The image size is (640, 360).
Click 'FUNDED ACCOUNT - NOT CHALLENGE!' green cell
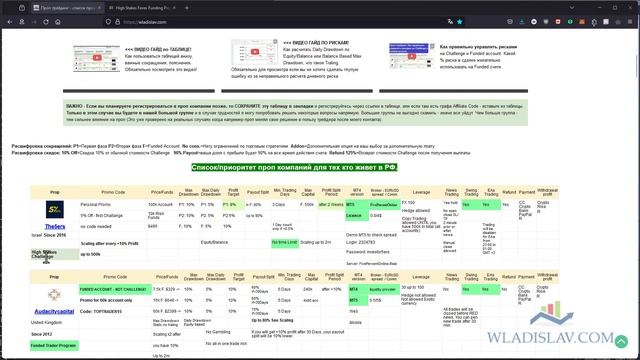tap(115, 289)
